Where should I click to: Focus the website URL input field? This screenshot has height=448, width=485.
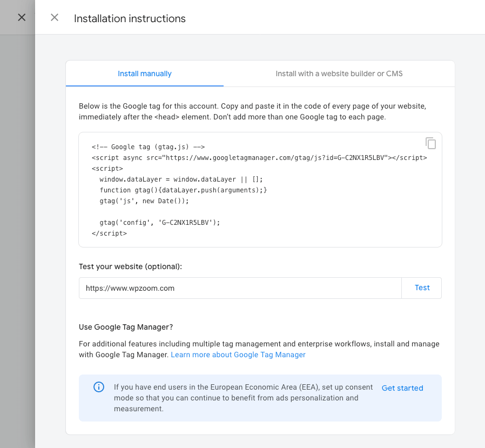point(240,288)
